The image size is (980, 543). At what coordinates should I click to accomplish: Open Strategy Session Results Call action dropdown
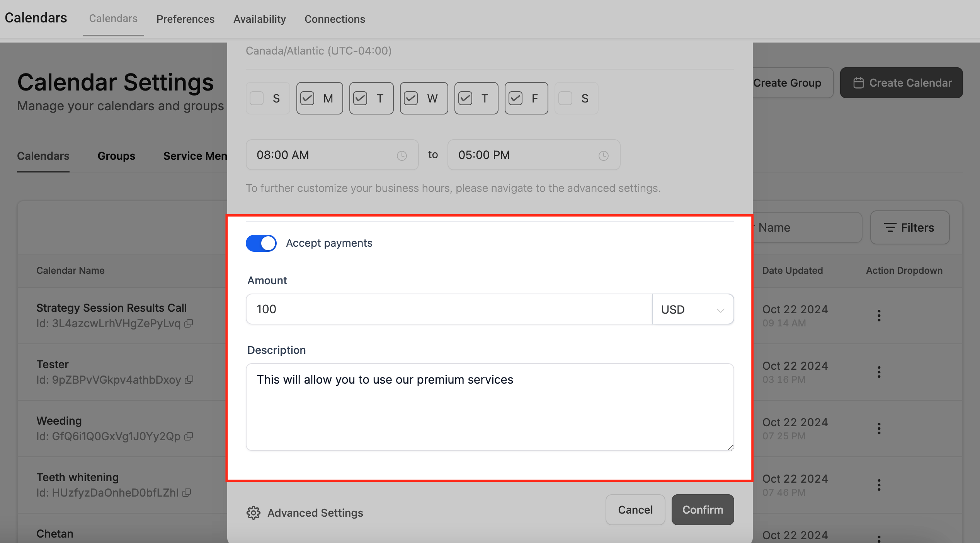pos(879,316)
